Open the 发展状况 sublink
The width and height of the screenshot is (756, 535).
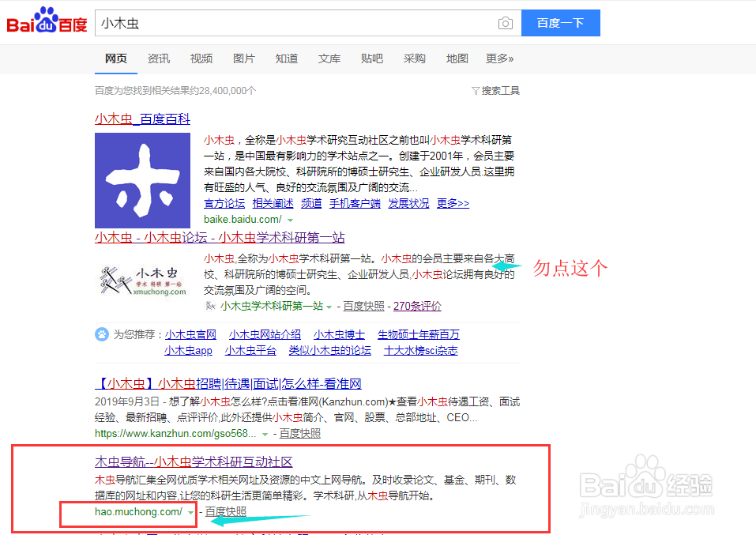click(x=409, y=204)
